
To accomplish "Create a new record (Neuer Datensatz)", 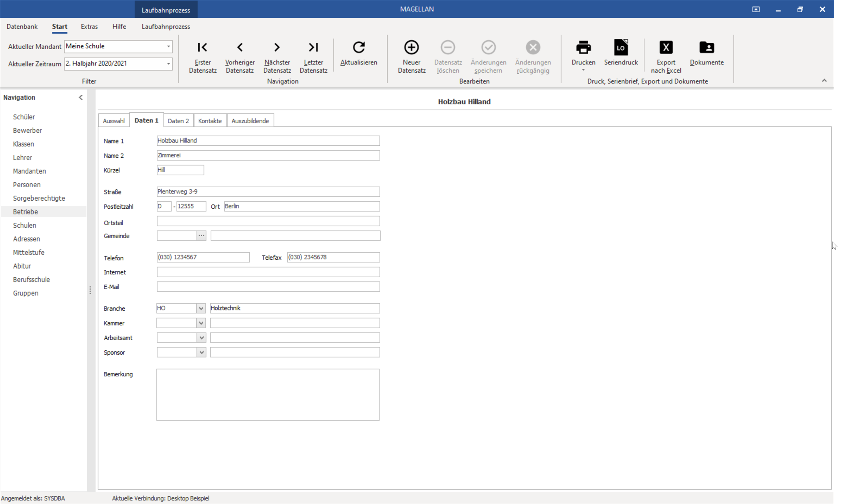I will tap(411, 57).
